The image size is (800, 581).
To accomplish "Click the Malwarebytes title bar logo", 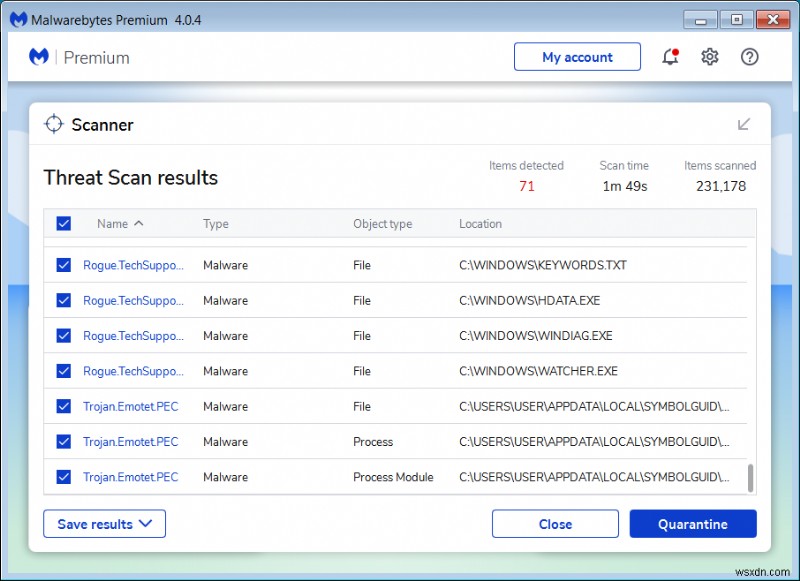I will pyautogui.click(x=18, y=19).
